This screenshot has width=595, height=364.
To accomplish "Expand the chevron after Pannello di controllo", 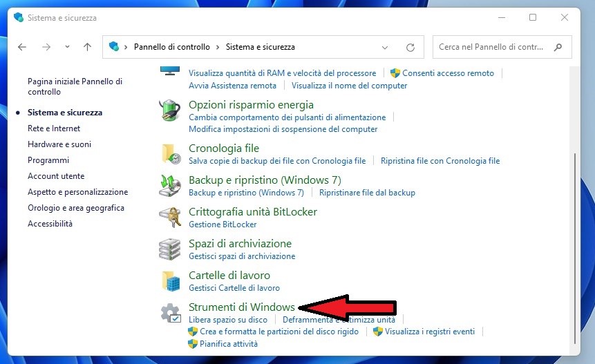I will [218, 47].
